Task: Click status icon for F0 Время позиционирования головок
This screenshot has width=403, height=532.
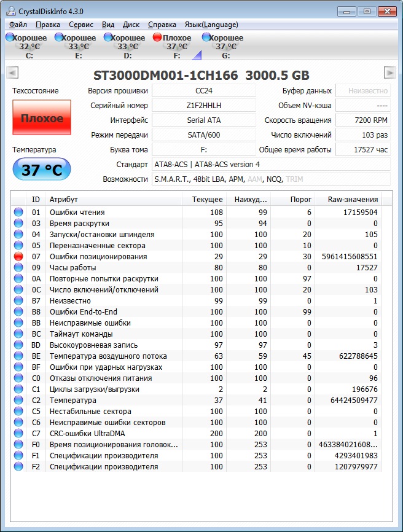Action: point(18,445)
